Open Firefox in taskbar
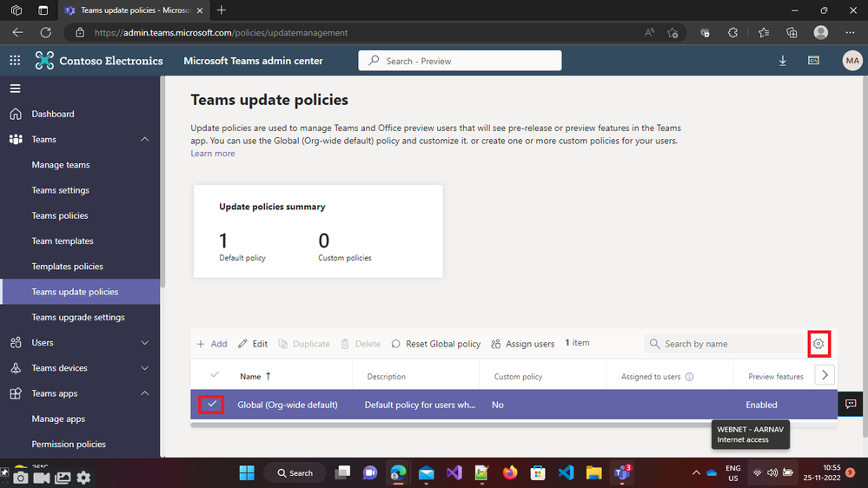This screenshot has height=488, width=868. coord(510,473)
